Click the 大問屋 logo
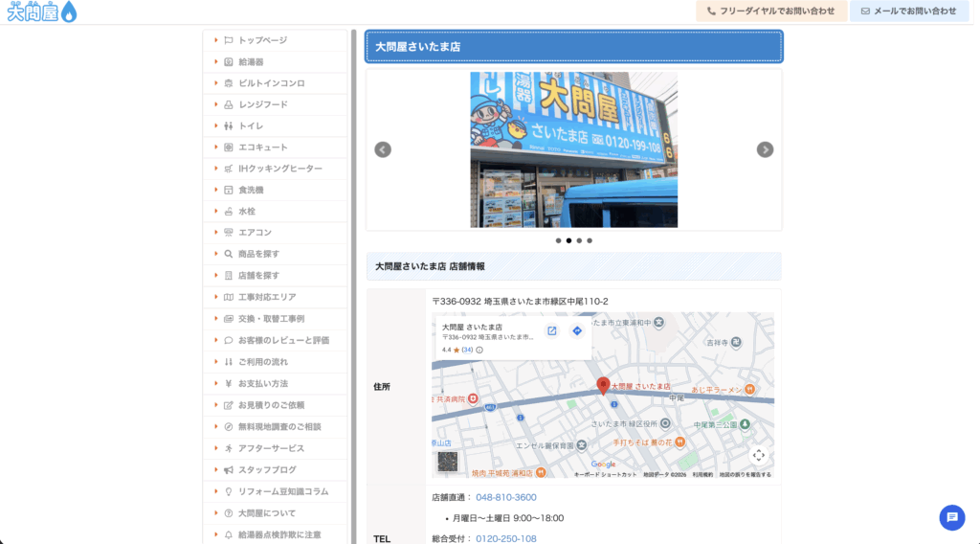The width and height of the screenshot is (980, 544). pos(42,11)
